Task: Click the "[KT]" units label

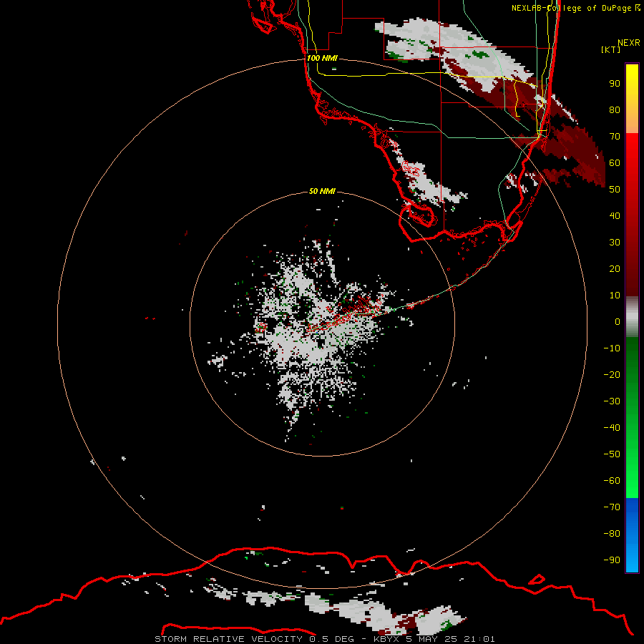Action: click(x=611, y=49)
